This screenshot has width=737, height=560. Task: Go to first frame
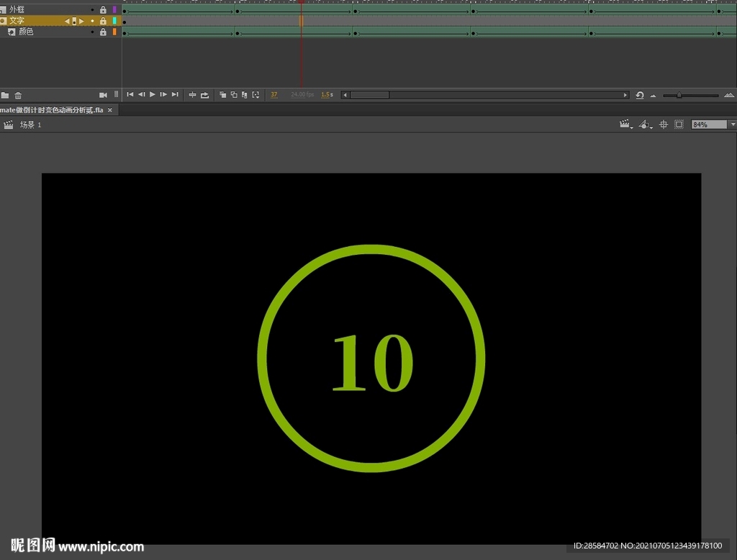[x=130, y=94]
